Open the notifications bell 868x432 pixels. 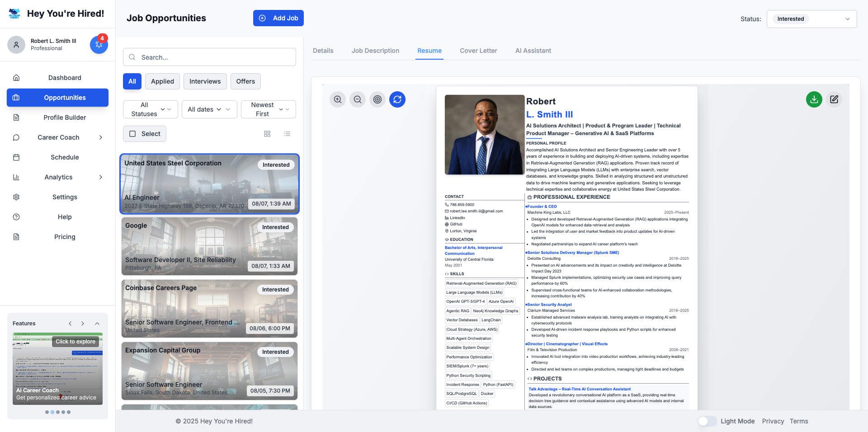click(x=99, y=45)
